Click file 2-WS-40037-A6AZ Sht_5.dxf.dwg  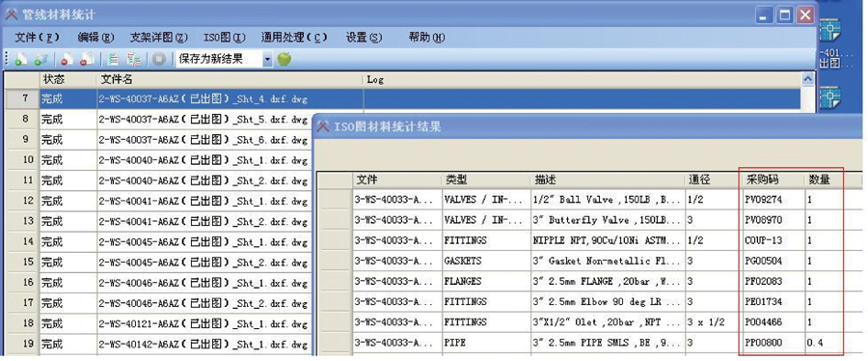tap(203, 120)
